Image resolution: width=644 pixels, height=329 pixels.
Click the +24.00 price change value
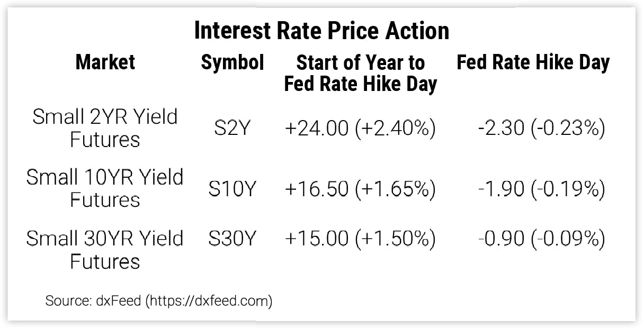pos(316,129)
